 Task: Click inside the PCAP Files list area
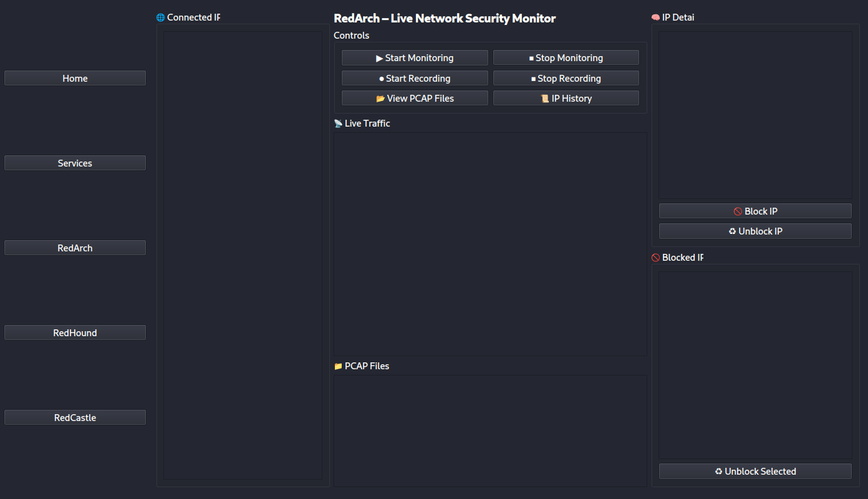[490, 430]
